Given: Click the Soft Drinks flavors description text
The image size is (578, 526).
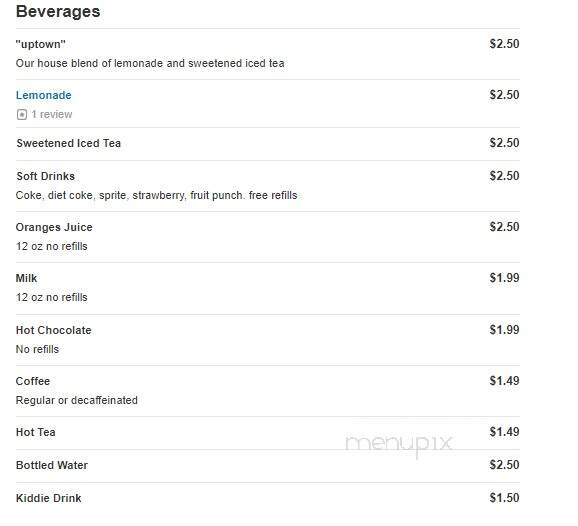Looking at the screenshot, I should [157, 195].
